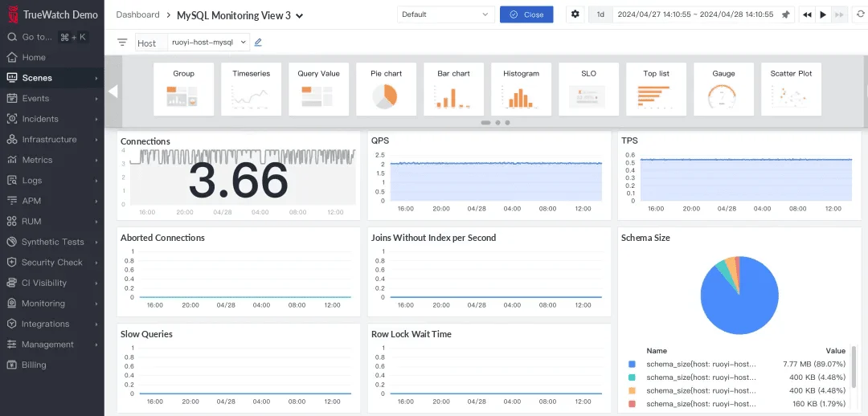This screenshot has width=868, height=416.
Task: Open Events sidebar item
Action: (52, 99)
